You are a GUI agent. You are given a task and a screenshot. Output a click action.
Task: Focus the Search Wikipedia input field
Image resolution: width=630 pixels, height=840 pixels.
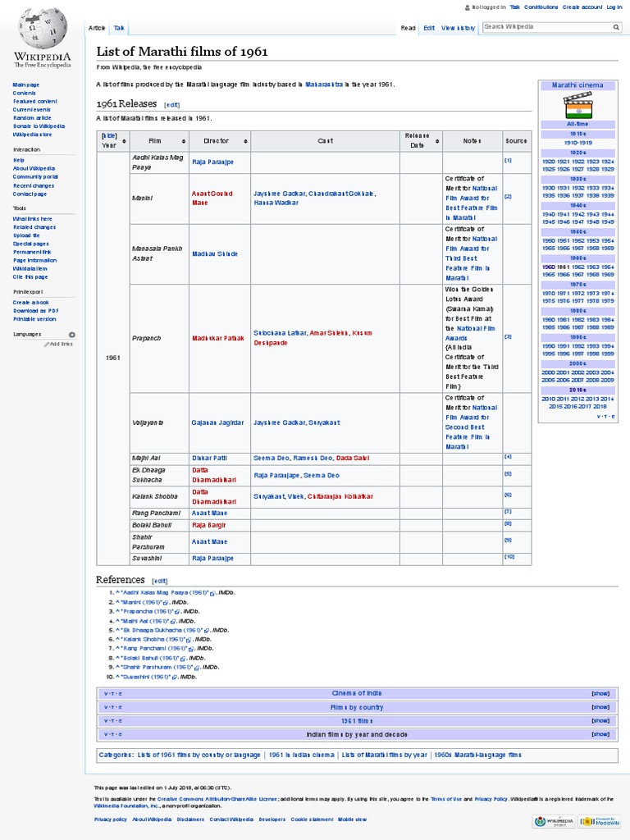coord(547,27)
